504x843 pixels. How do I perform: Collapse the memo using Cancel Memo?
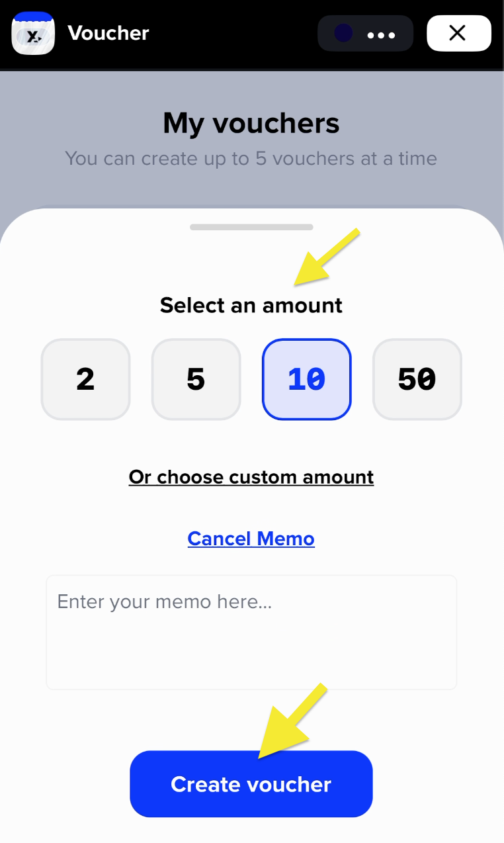(251, 538)
